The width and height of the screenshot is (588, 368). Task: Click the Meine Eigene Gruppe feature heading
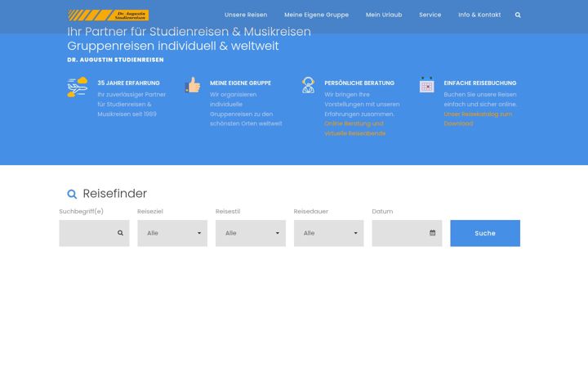click(240, 83)
